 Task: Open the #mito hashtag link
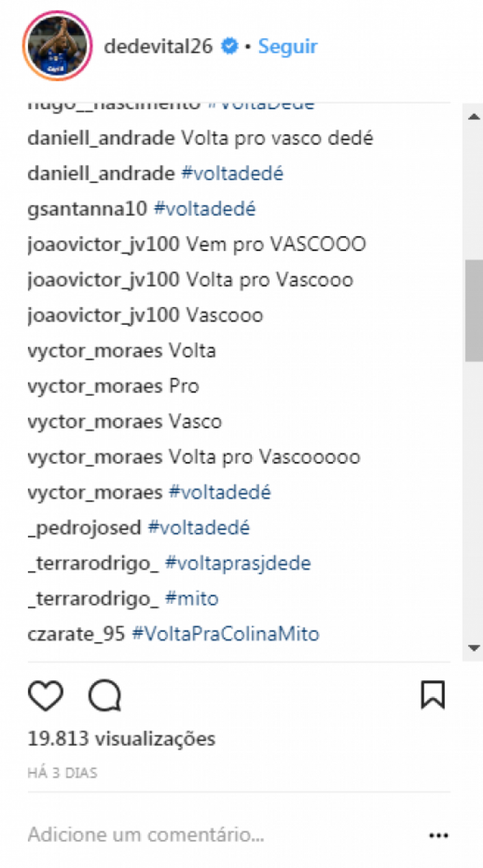(x=192, y=599)
